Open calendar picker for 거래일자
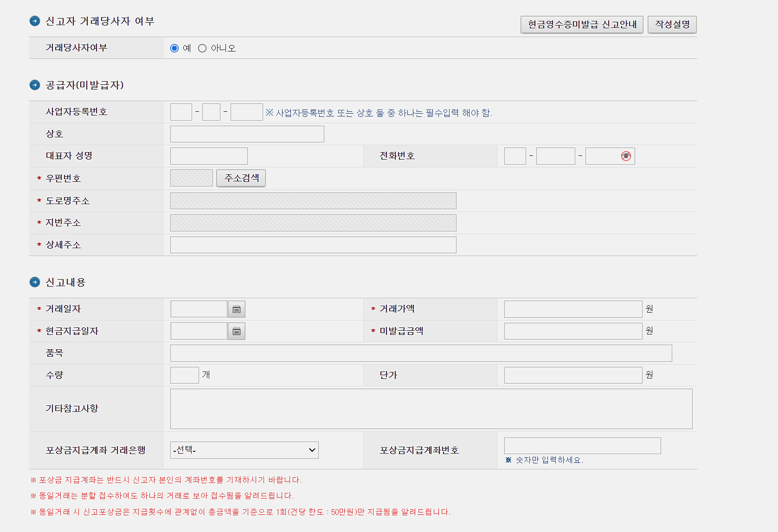 [236, 309]
